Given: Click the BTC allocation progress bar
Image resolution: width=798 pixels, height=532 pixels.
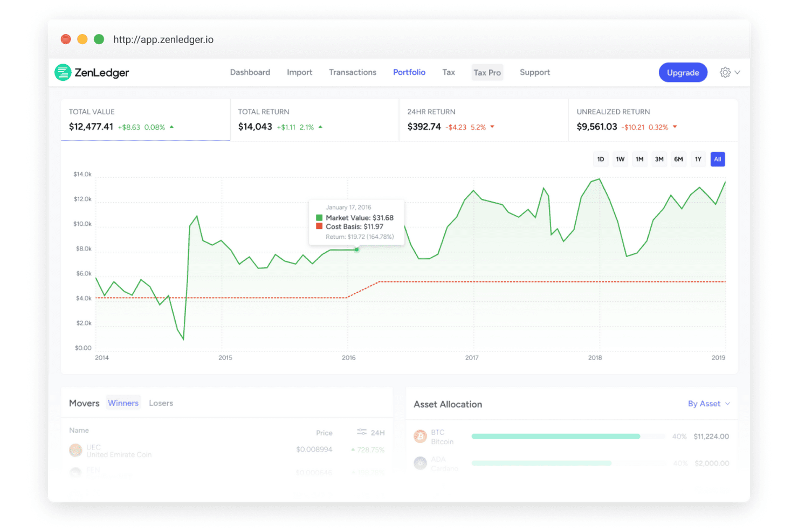Looking at the screenshot, I should point(568,437).
